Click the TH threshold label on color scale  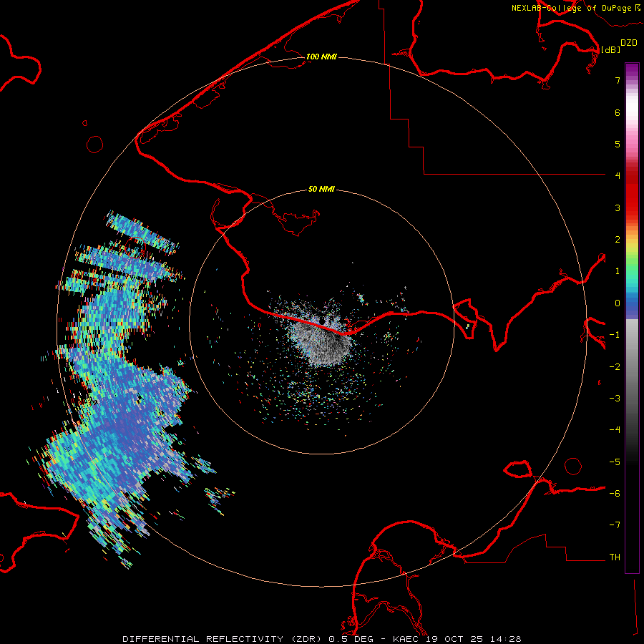615,557
